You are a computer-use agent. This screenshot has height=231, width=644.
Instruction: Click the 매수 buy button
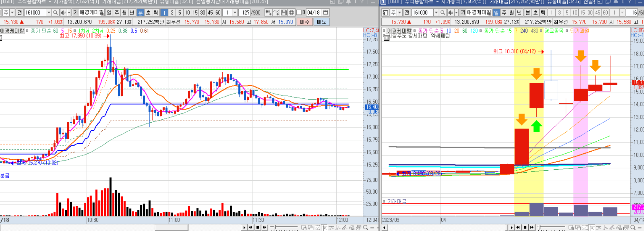pyautogui.click(x=304, y=22)
